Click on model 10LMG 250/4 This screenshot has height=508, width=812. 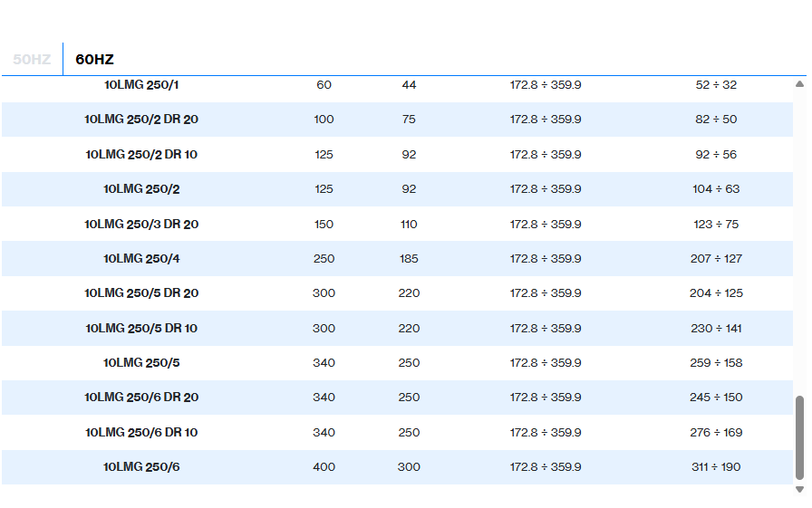[141, 259]
